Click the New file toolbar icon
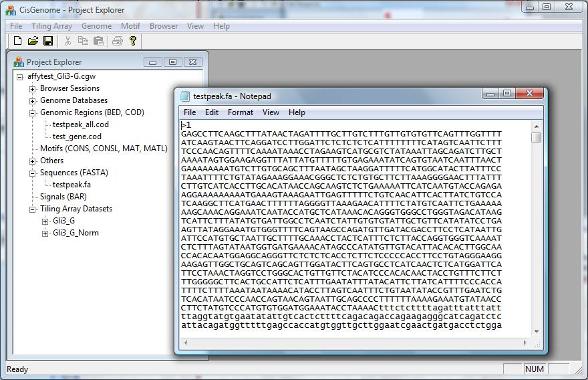Viewport: 588px width, 380px height. click(x=17, y=41)
